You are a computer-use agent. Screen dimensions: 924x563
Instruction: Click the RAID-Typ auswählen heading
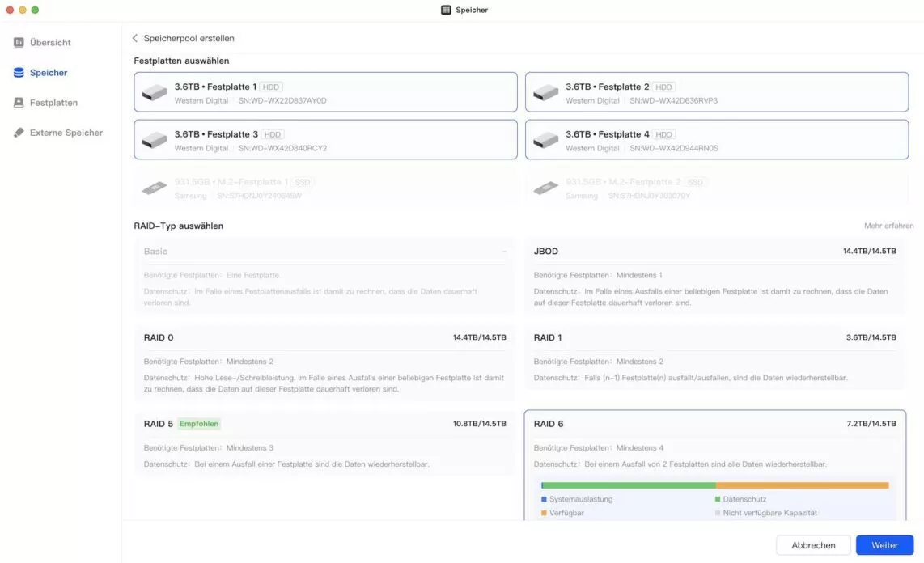click(179, 226)
